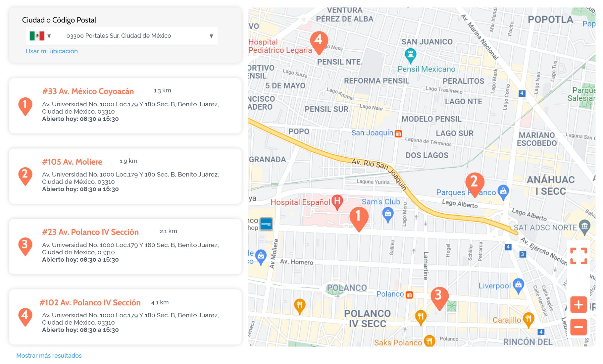Click list pin 4 beside #102 Polanco IV Sección
Screen dimensions: 603x364
[x=25, y=317]
